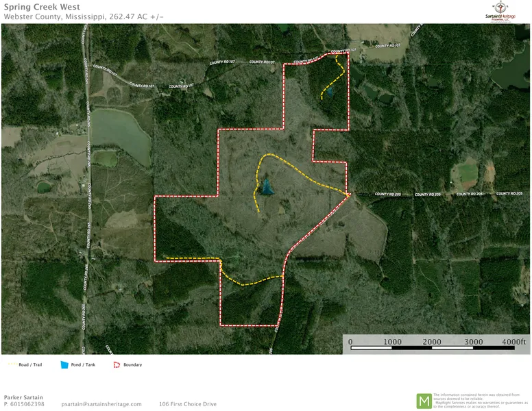Click the blue Pond / Tank legend icon
Screen dimensions: 532x411
pyautogui.click(x=65, y=364)
